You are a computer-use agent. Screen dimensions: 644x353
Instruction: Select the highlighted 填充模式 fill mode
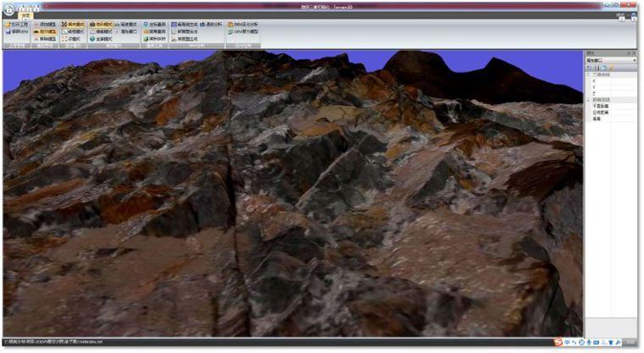73,25
